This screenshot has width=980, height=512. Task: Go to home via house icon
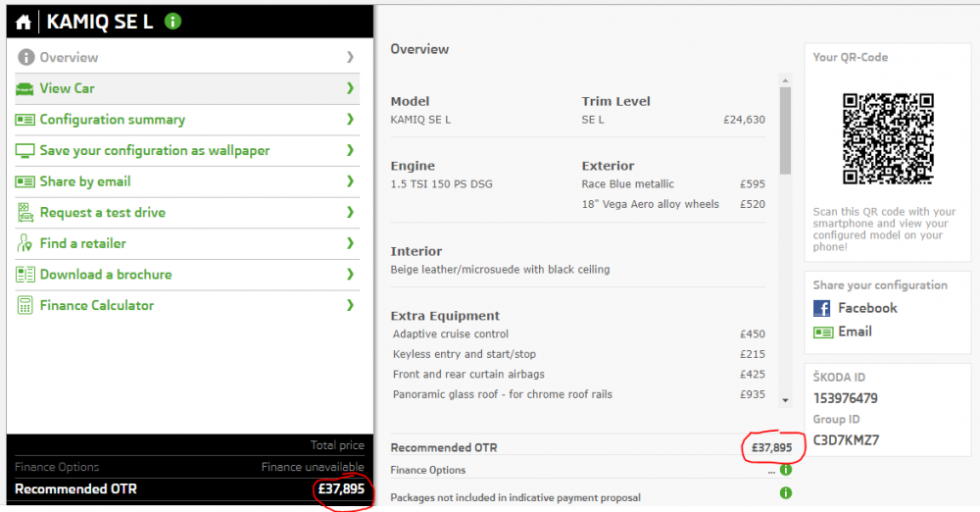(x=24, y=23)
